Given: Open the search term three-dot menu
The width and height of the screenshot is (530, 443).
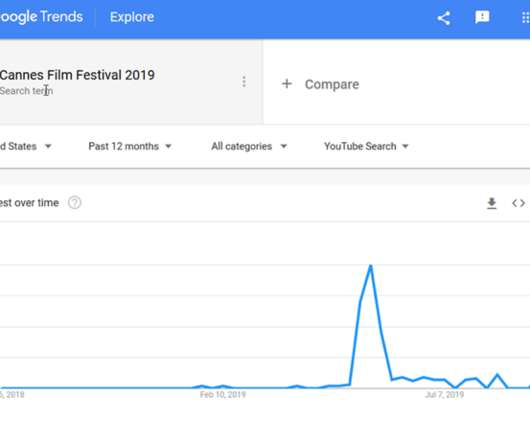Looking at the screenshot, I should [244, 82].
